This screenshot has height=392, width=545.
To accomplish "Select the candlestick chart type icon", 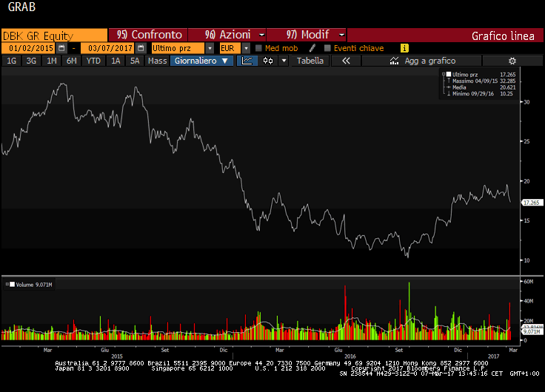I will [x=268, y=61].
